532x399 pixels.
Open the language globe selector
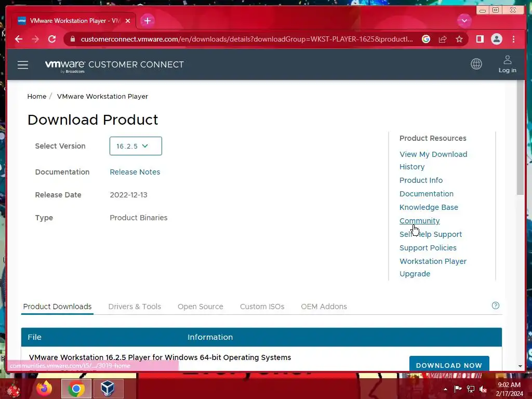[476, 64]
